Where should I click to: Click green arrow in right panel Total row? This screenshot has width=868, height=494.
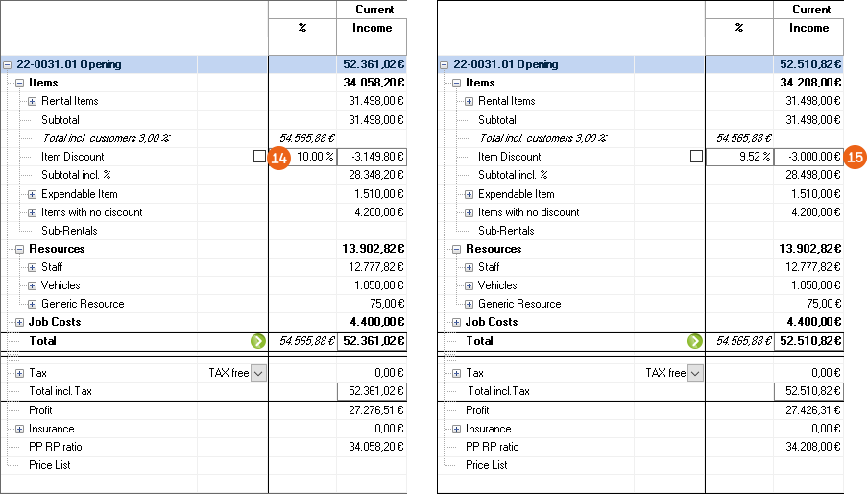(x=695, y=341)
